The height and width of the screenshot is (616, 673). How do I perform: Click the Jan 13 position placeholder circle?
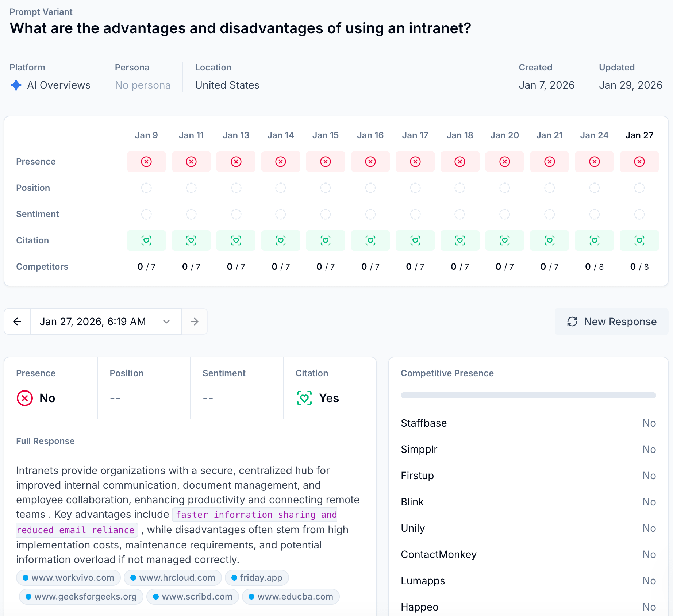(x=236, y=188)
